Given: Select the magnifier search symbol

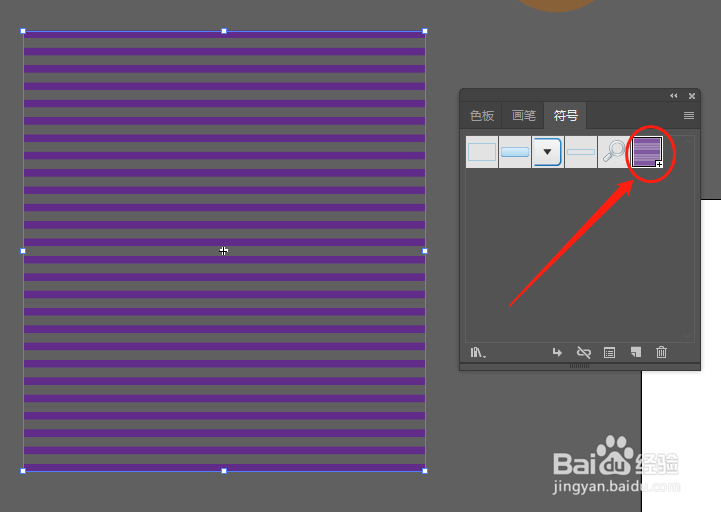Looking at the screenshot, I should tap(614, 152).
